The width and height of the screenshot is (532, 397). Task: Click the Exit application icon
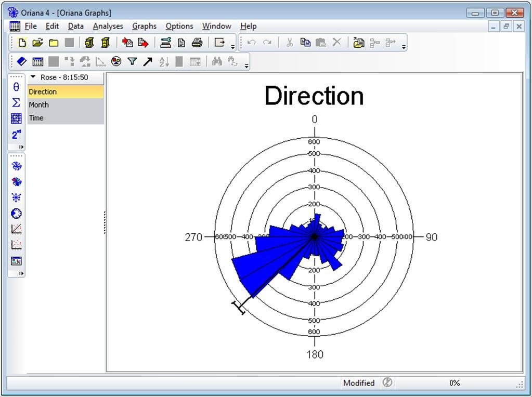click(219, 43)
